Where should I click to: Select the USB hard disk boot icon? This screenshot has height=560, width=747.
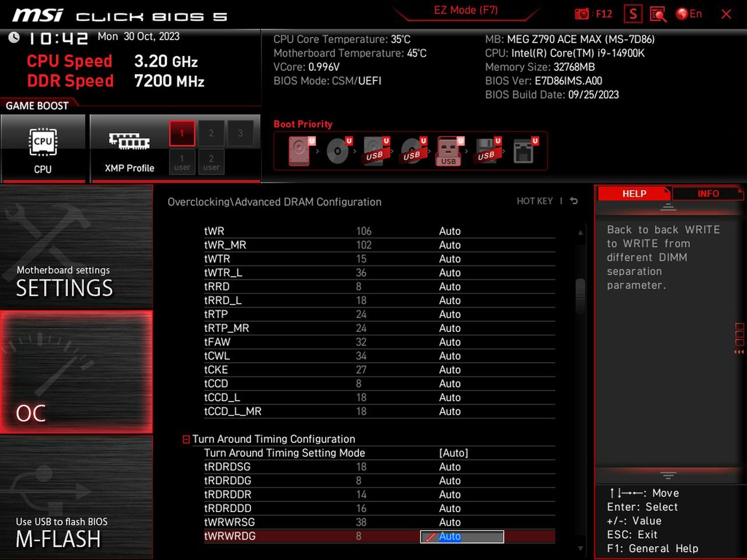point(376,151)
